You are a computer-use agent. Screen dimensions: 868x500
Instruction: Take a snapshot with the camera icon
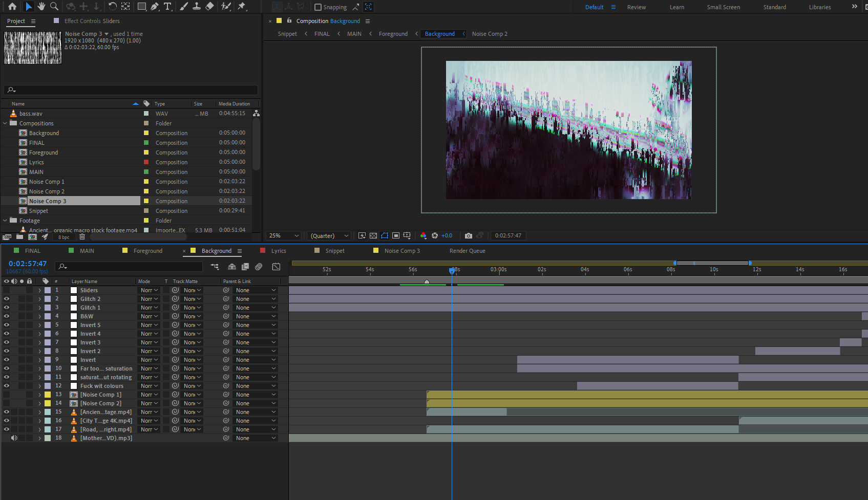[x=469, y=235]
